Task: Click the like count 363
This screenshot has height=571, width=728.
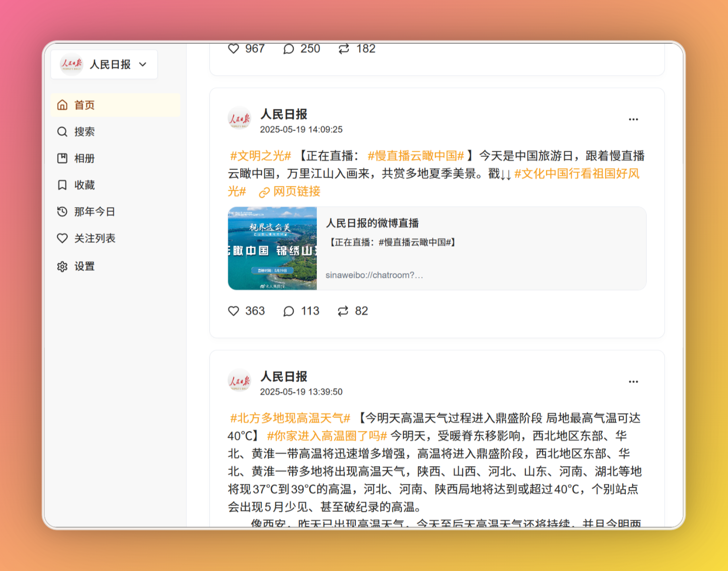Action: point(255,311)
